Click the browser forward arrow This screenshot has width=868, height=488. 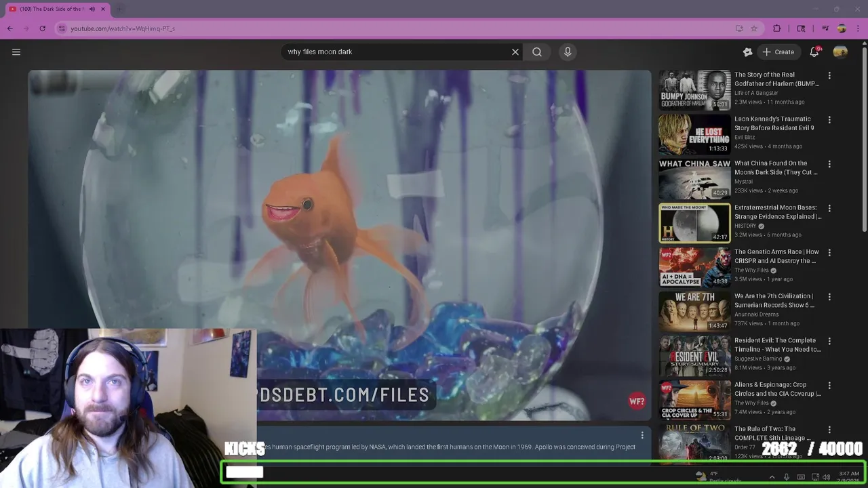point(26,28)
